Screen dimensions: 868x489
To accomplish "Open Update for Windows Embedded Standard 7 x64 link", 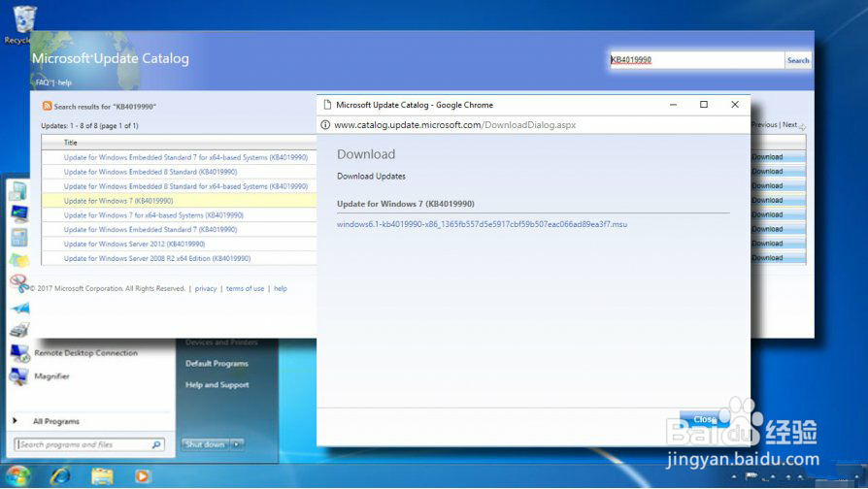I will pos(185,157).
